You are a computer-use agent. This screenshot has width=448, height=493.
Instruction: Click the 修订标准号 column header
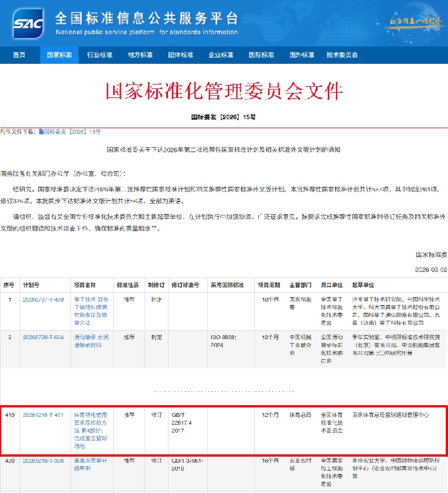(x=185, y=285)
